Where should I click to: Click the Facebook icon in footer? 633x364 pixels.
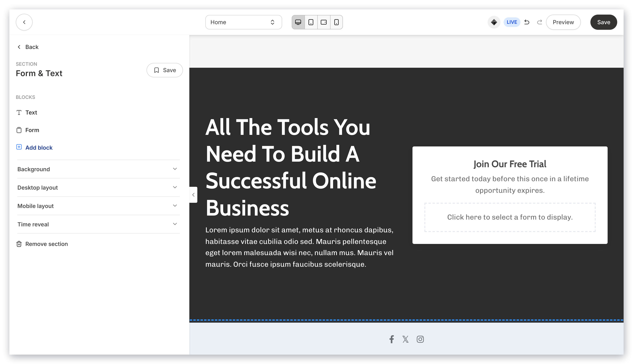coord(391,339)
